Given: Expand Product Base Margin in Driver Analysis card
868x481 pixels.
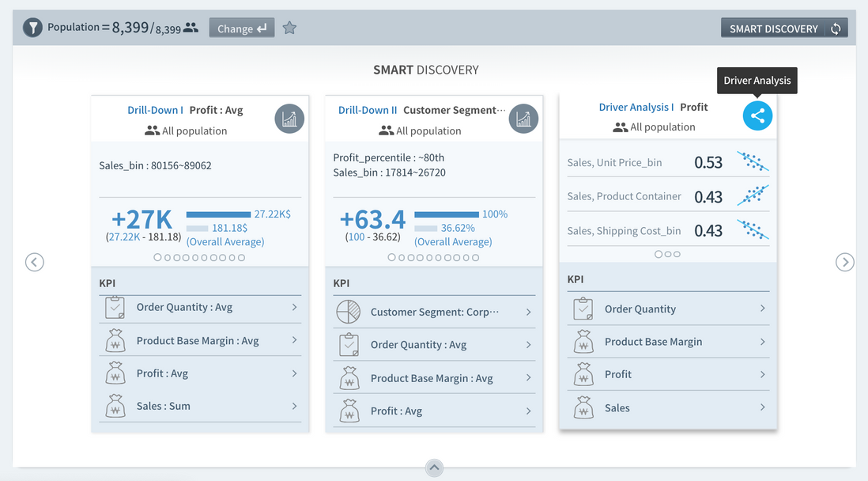Looking at the screenshot, I should pos(668,341).
